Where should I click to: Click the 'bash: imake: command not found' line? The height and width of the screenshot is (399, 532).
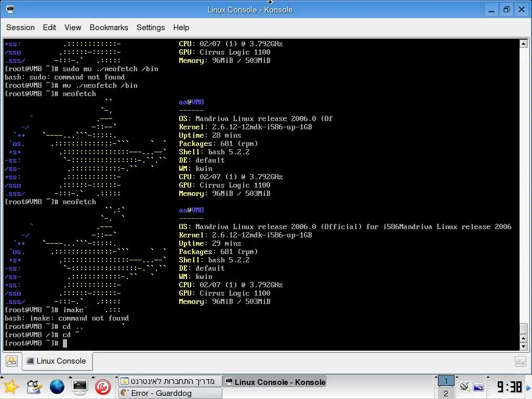click(67, 318)
